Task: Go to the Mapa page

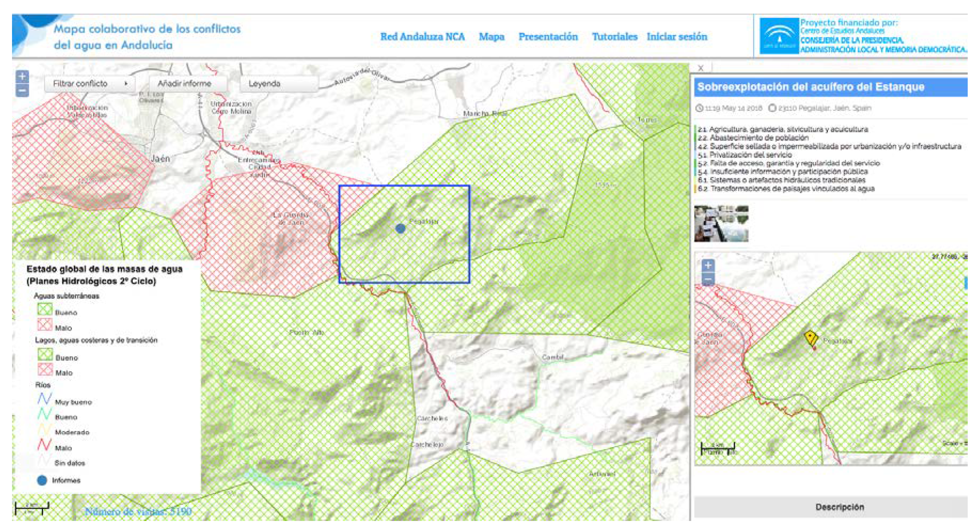Action: click(x=492, y=37)
